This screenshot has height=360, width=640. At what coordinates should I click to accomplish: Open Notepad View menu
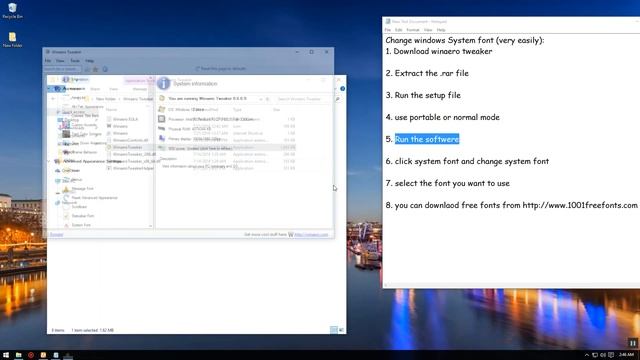pos(428,30)
